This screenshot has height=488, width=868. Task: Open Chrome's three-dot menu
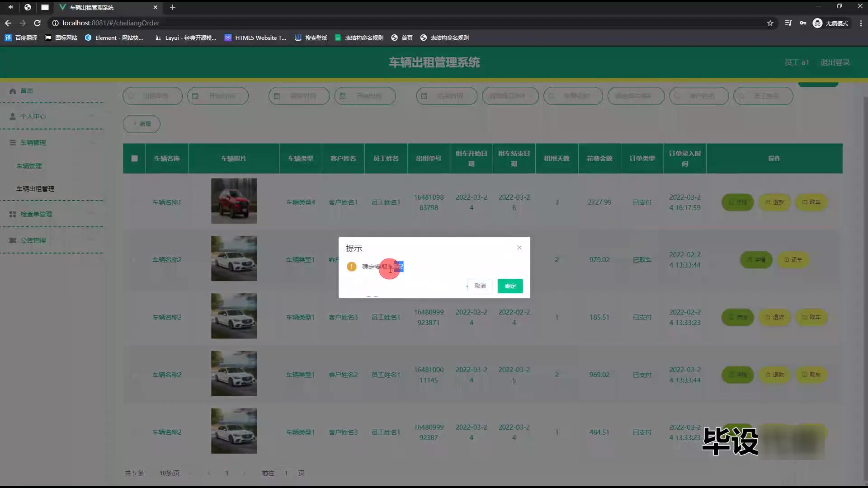point(861,23)
